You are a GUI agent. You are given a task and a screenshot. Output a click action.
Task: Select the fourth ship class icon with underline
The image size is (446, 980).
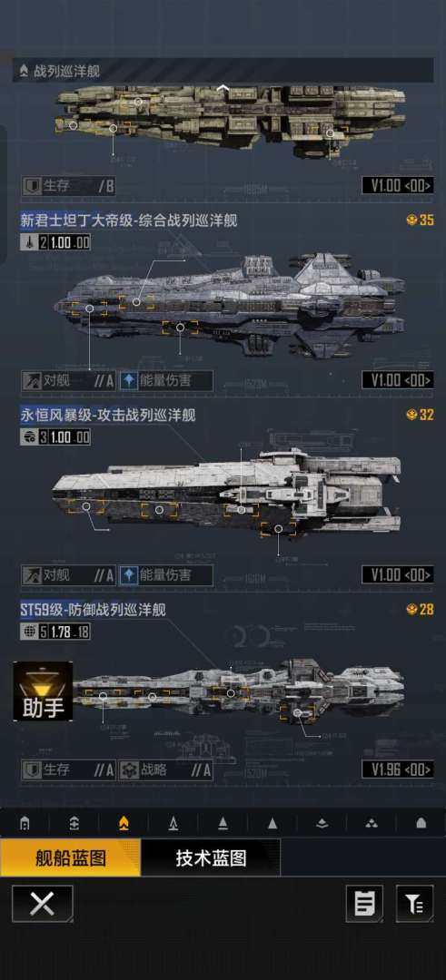click(173, 824)
